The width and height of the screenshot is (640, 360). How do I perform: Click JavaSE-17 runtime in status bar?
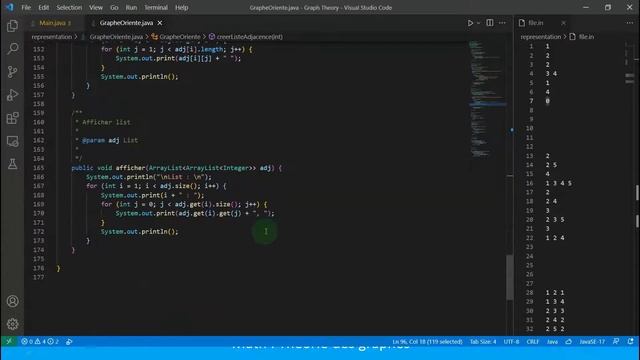pos(592,341)
